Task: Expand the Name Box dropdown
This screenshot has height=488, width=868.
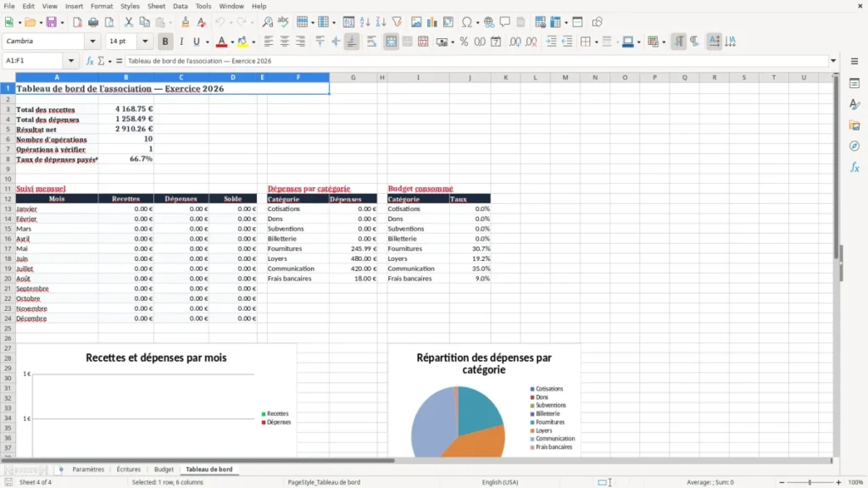Action: click(x=71, y=61)
